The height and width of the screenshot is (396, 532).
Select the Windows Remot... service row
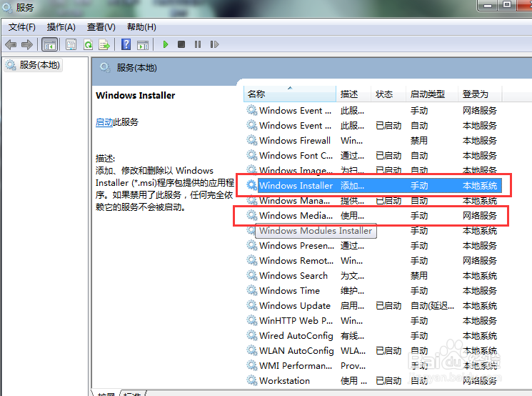[373, 260]
